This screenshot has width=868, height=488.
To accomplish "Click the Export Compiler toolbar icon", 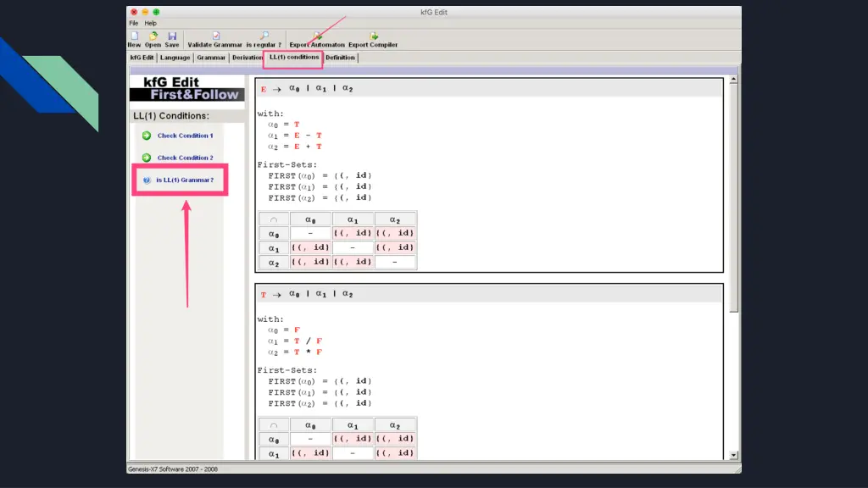I will pyautogui.click(x=374, y=36).
